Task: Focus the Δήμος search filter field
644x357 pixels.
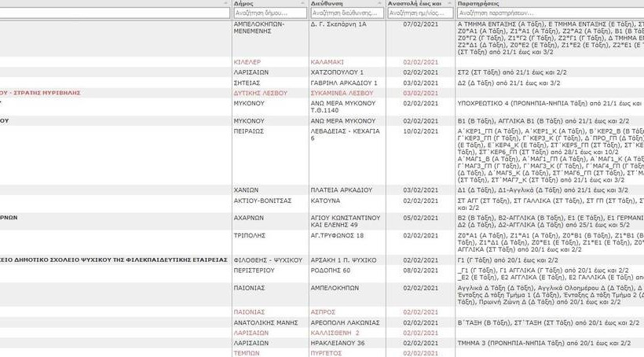Action: point(267,13)
